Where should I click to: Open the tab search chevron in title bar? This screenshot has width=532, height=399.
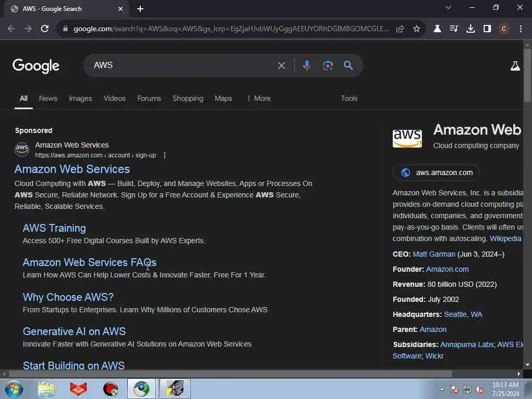[x=448, y=7]
